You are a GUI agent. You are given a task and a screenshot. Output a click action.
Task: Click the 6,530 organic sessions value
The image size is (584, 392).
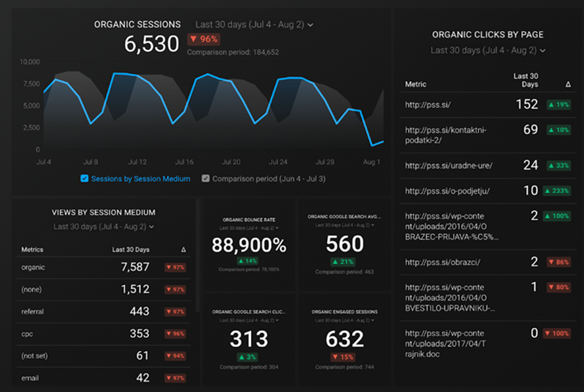151,44
